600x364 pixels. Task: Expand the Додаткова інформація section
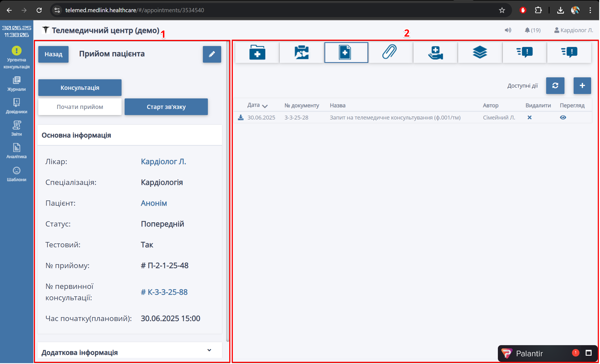coord(209,350)
